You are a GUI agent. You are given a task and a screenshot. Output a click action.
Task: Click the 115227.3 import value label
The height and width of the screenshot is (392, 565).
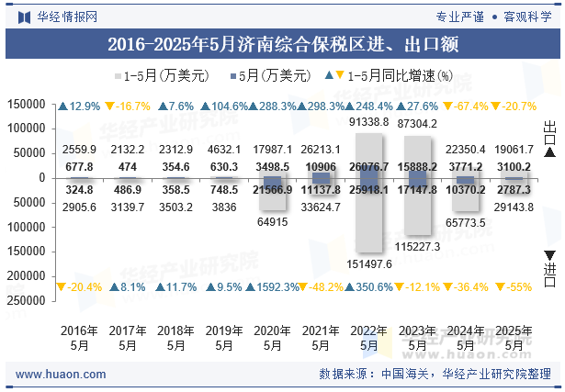[x=417, y=247]
